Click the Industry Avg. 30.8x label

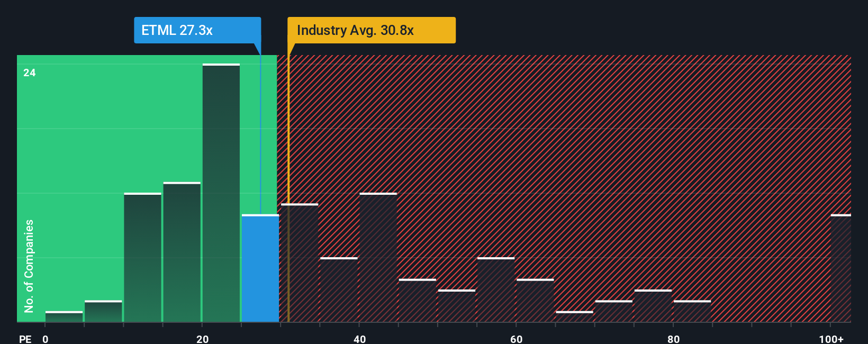coord(372,30)
